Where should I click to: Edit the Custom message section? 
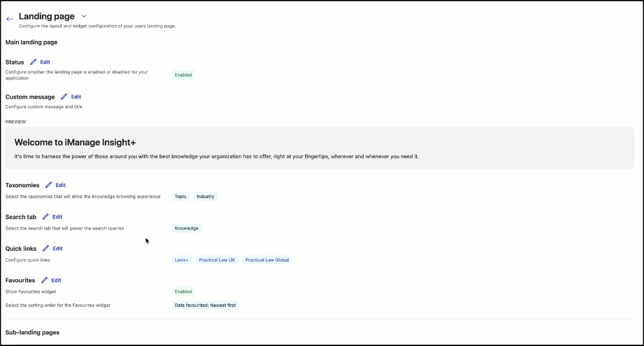click(76, 96)
